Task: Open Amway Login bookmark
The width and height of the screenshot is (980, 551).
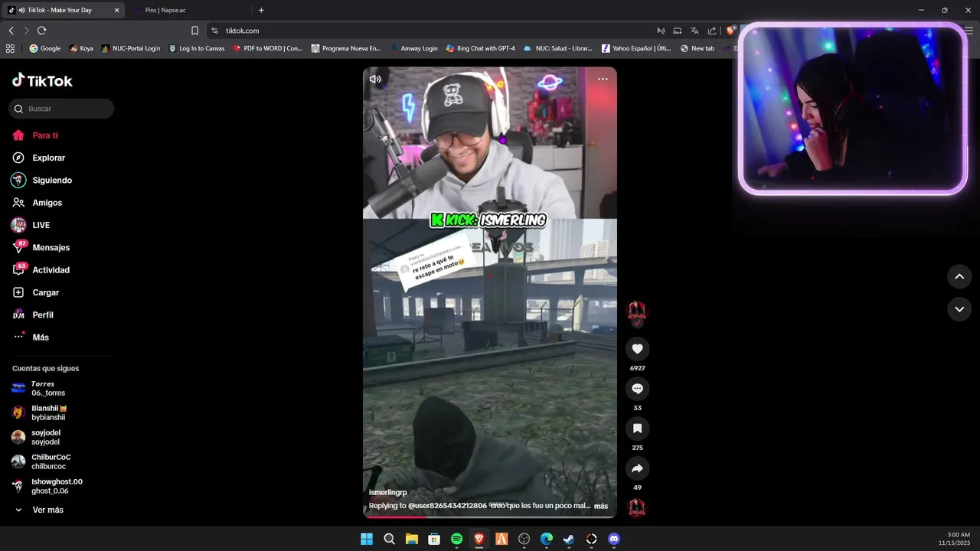Action: coord(414,48)
